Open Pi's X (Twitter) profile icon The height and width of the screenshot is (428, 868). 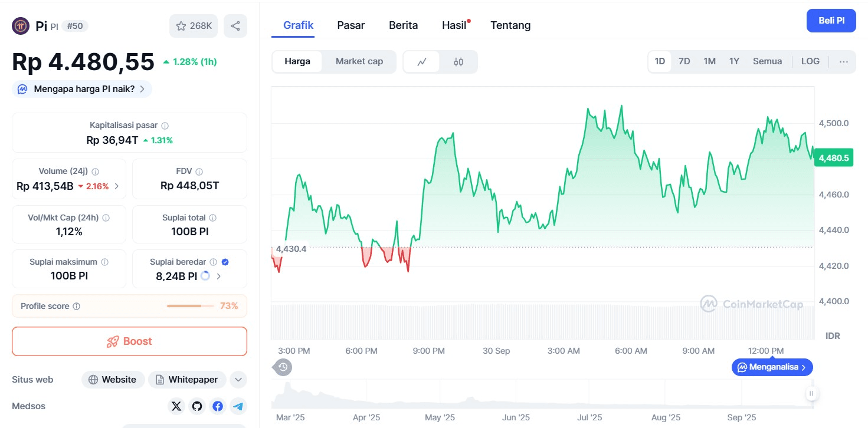[x=176, y=406]
